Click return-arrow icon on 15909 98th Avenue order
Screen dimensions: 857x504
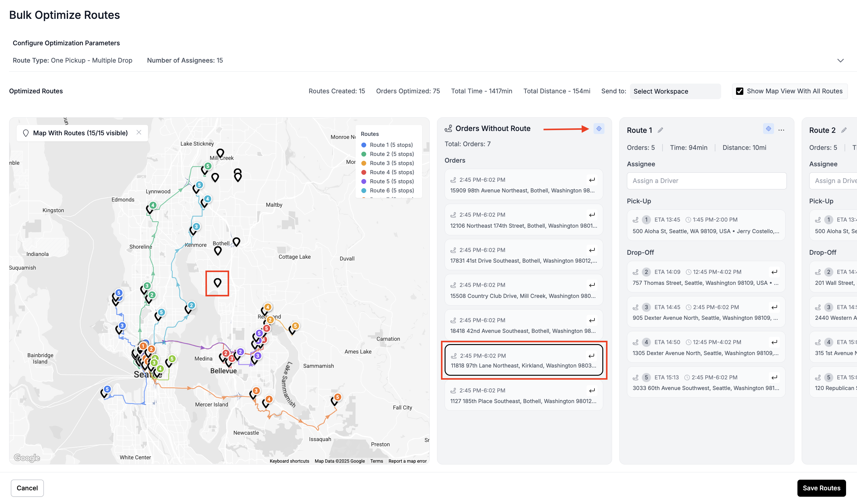pos(592,180)
